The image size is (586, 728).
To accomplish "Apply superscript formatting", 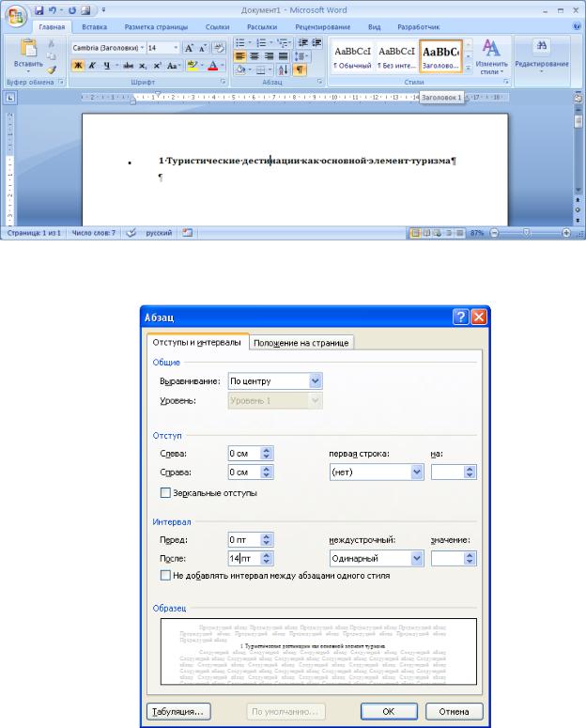I will coord(157,66).
